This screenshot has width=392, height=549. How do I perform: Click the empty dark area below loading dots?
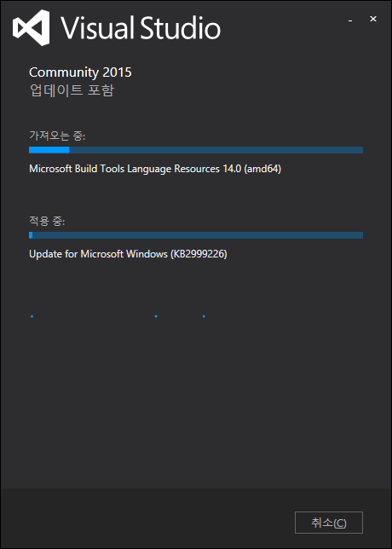click(196, 402)
